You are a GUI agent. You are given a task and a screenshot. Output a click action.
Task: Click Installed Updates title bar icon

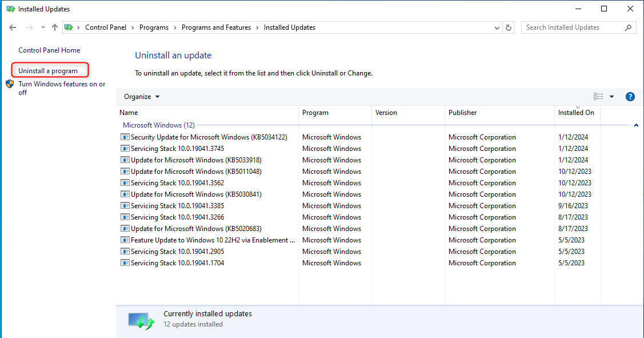click(10, 9)
